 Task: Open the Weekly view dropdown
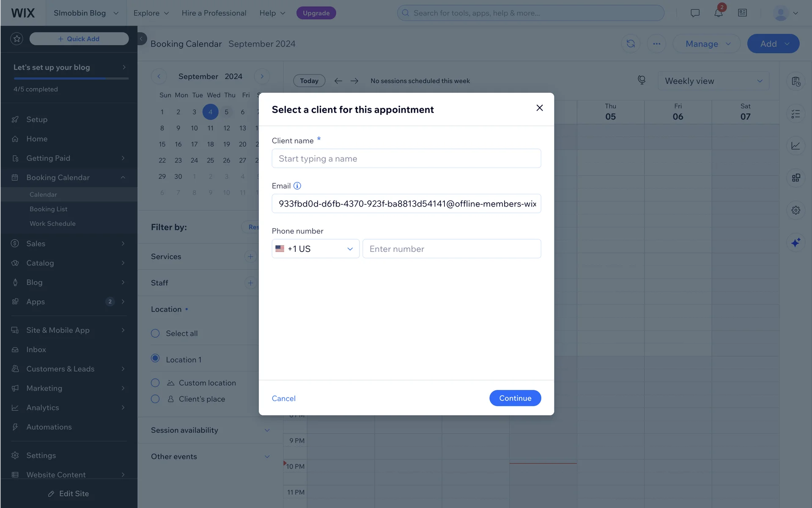coord(713,81)
